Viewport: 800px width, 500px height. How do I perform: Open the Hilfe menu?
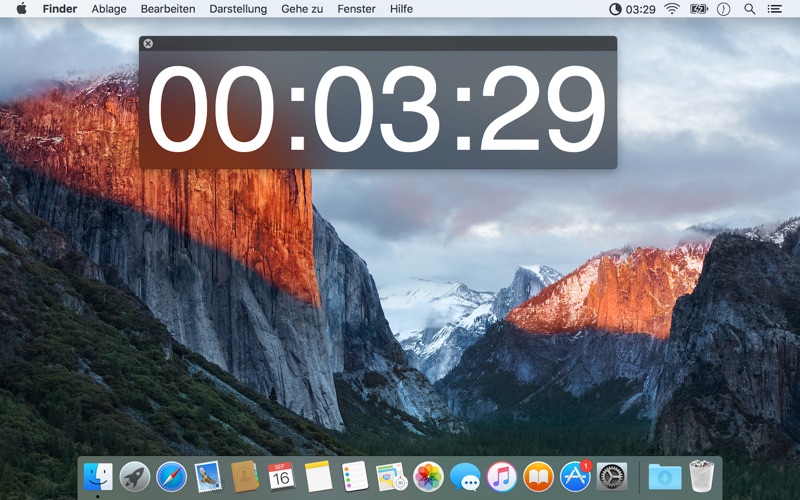point(401,9)
